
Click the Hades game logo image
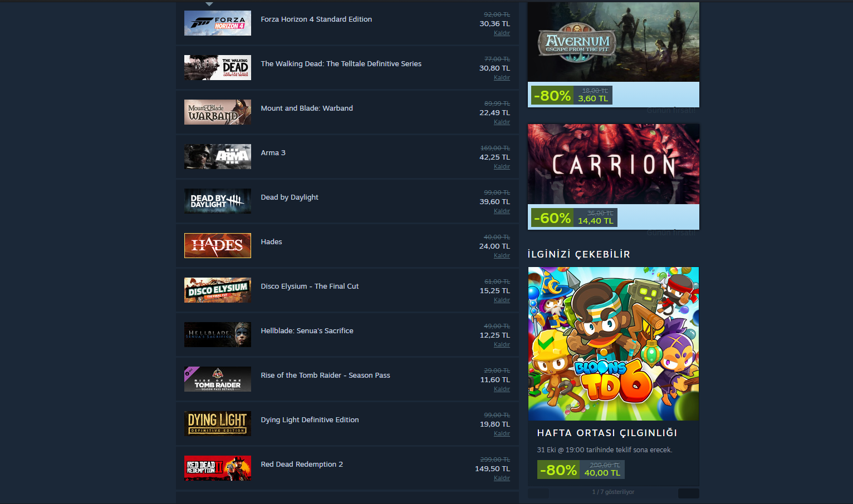tap(217, 245)
